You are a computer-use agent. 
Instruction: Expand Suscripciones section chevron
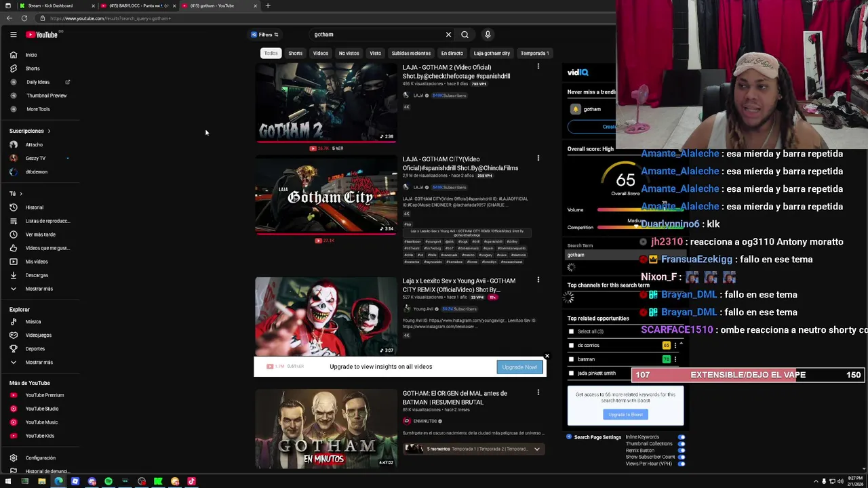49,131
